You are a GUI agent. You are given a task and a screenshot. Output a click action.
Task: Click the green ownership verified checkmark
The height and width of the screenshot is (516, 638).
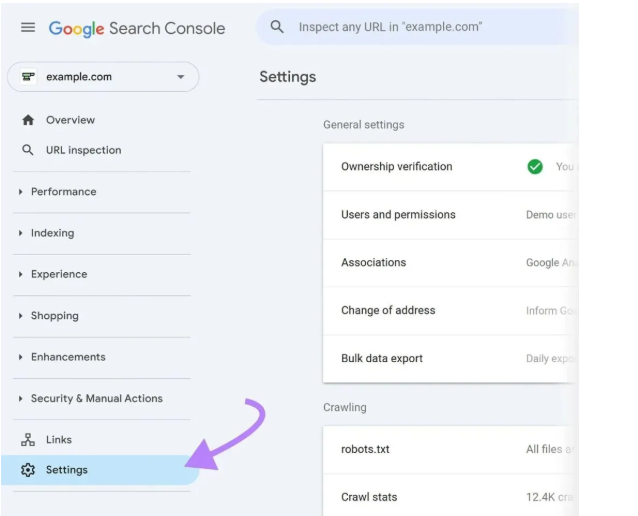(x=535, y=167)
